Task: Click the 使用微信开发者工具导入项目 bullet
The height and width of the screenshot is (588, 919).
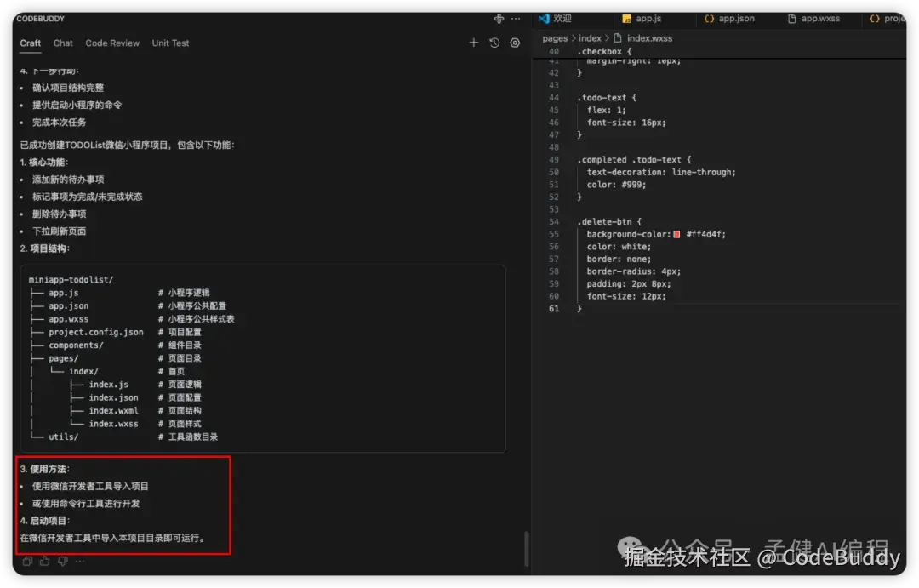Action: click(x=90, y=487)
